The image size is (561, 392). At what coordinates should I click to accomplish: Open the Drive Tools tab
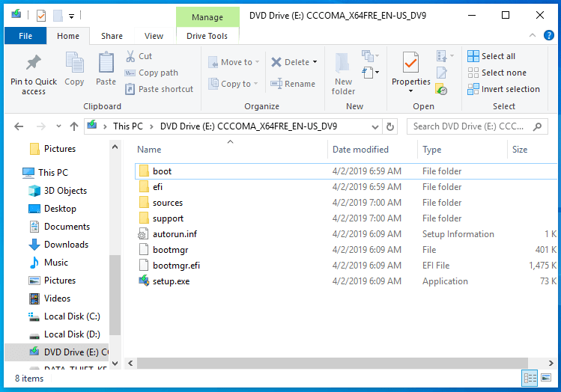(x=207, y=36)
